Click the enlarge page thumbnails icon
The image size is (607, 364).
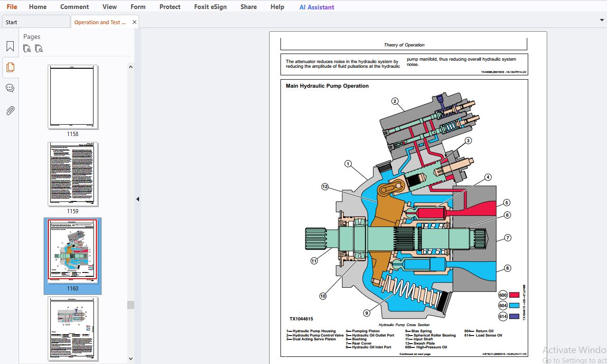point(27,48)
